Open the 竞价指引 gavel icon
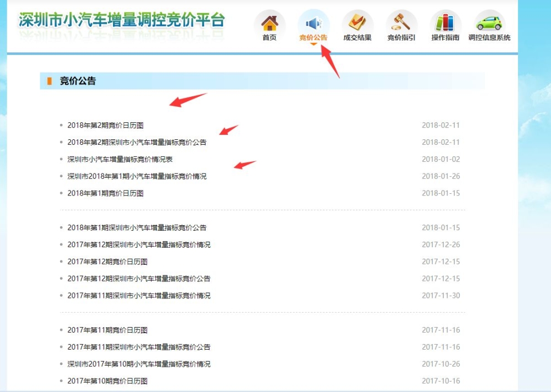Image resolution: width=551 pixels, height=392 pixels. click(401, 22)
